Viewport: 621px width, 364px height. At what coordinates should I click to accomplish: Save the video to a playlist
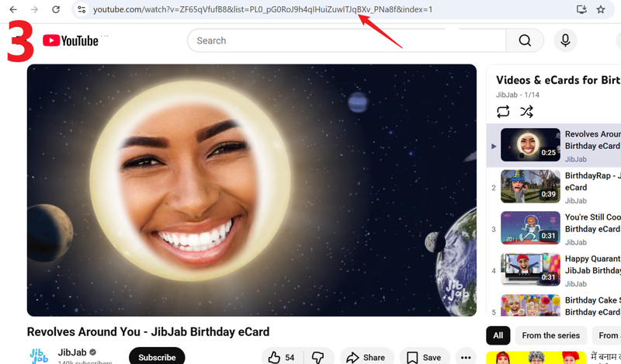pyautogui.click(x=424, y=357)
